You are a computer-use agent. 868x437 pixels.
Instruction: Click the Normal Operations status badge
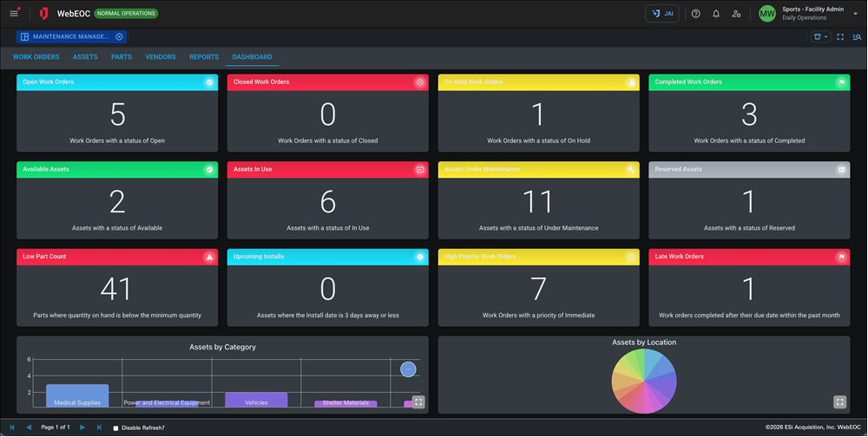click(126, 14)
